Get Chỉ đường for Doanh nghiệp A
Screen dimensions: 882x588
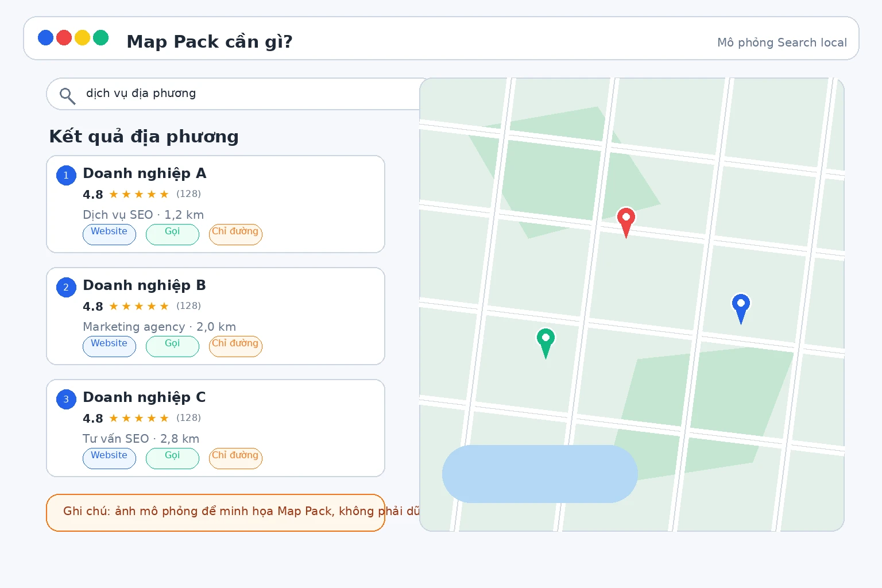coord(235,234)
